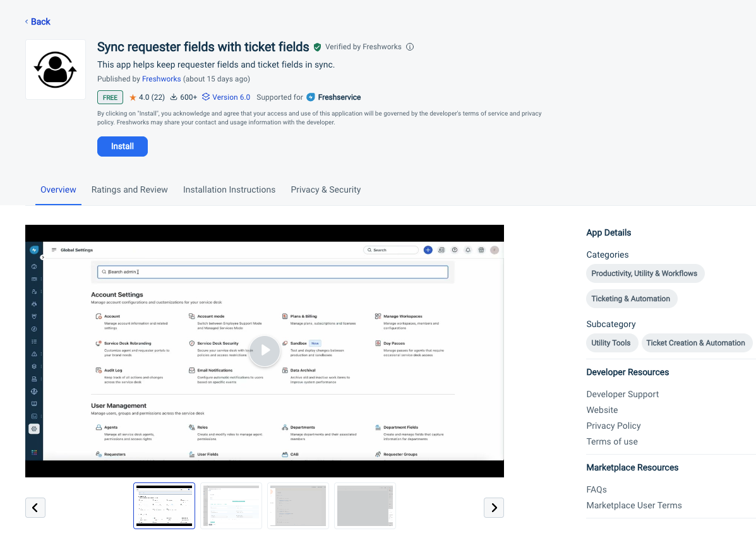
Task: Select the third screenshot thumbnail
Action: [299, 506]
